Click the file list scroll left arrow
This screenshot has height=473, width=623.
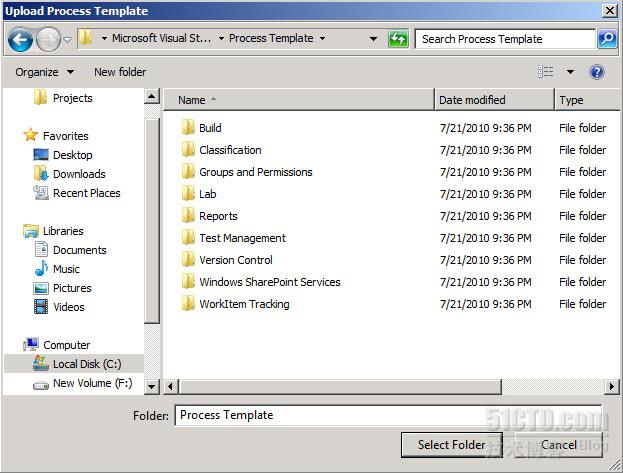170,386
